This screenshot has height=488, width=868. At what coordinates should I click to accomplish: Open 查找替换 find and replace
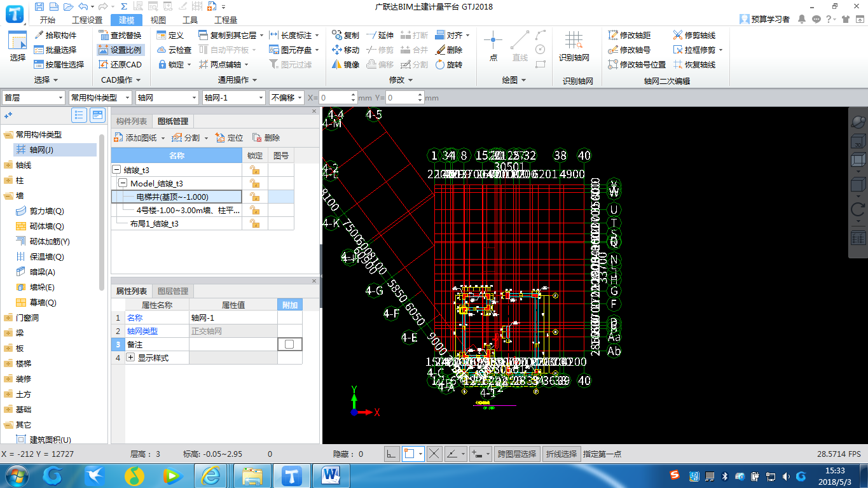tap(120, 35)
